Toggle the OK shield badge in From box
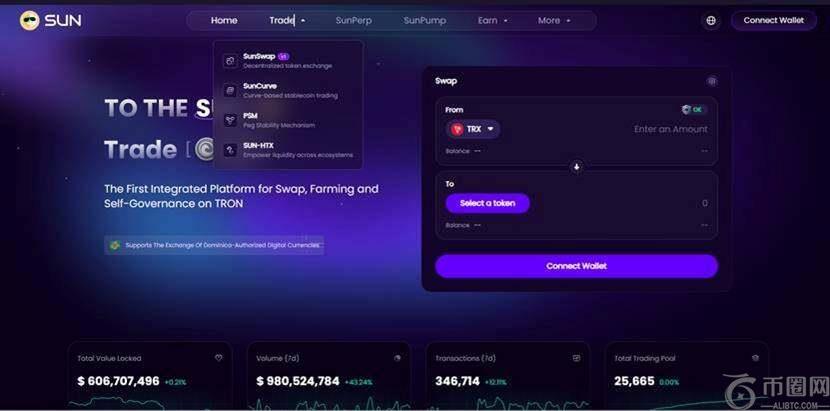 pos(694,110)
